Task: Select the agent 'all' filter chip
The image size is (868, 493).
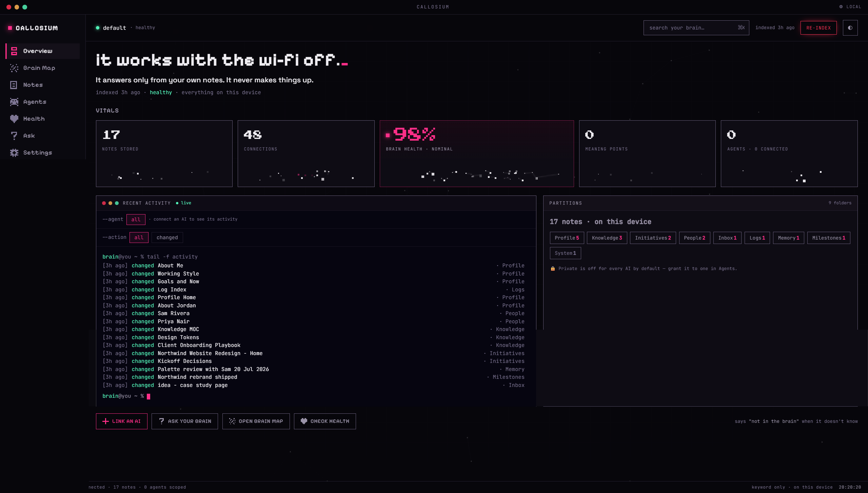Action: [x=136, y=220]
